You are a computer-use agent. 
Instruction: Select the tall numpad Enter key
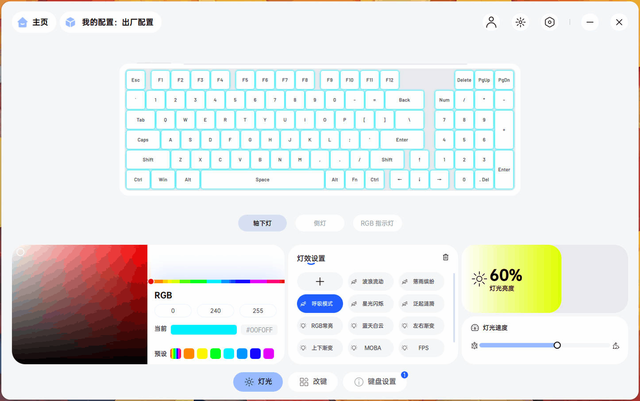pos(504,169)
